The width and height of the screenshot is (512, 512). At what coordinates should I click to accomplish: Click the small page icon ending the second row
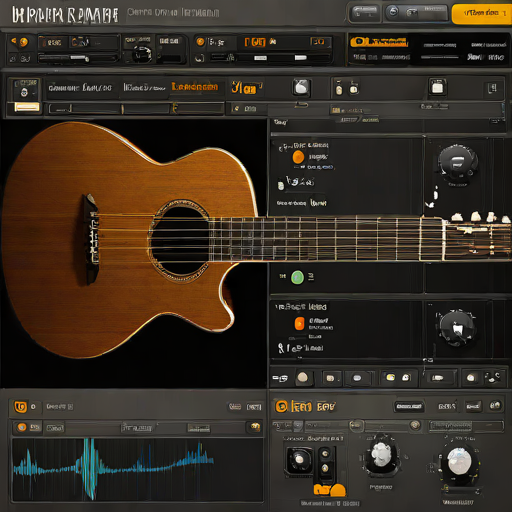pyautogui.click(x=492, y=88)
